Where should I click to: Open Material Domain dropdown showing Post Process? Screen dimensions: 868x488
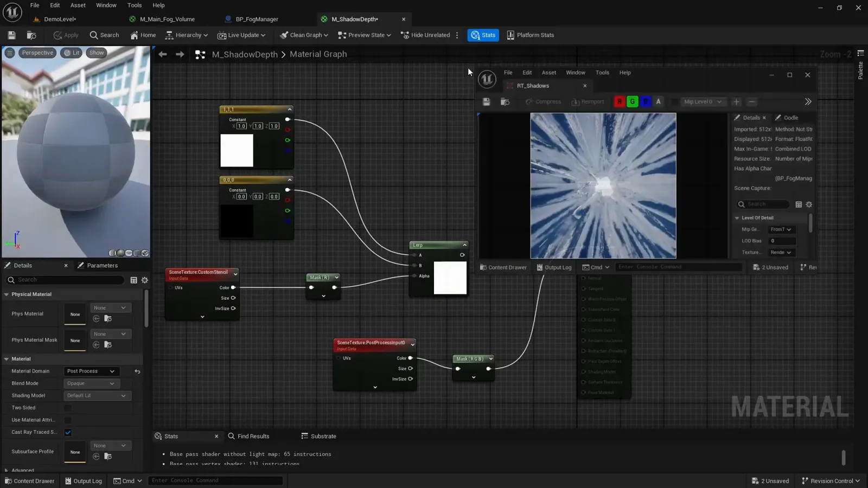[91, 371]
